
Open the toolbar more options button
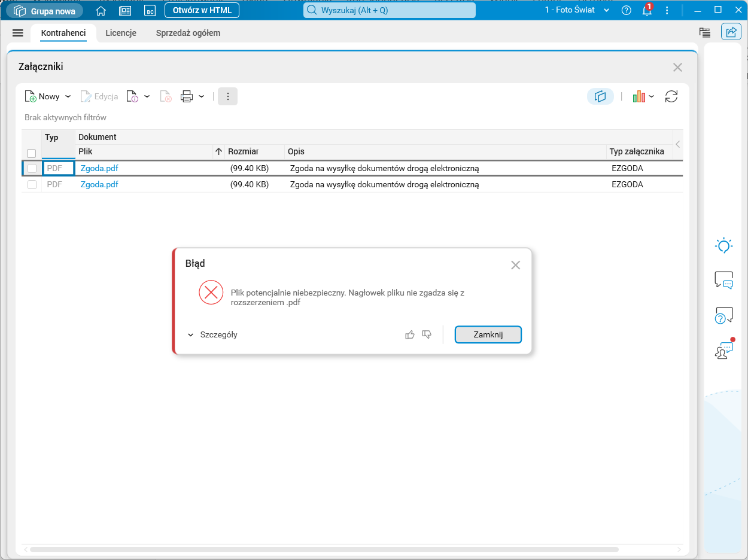[227, 96]
